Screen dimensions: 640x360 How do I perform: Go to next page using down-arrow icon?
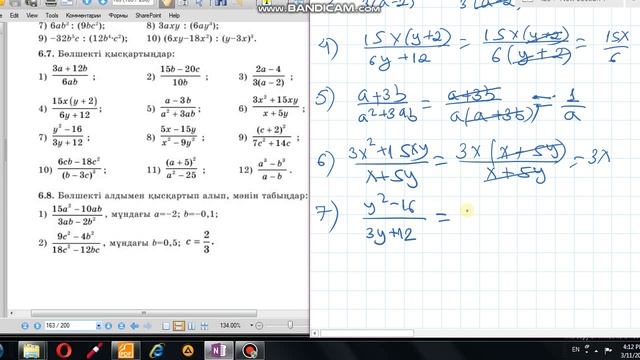point(109,326)
